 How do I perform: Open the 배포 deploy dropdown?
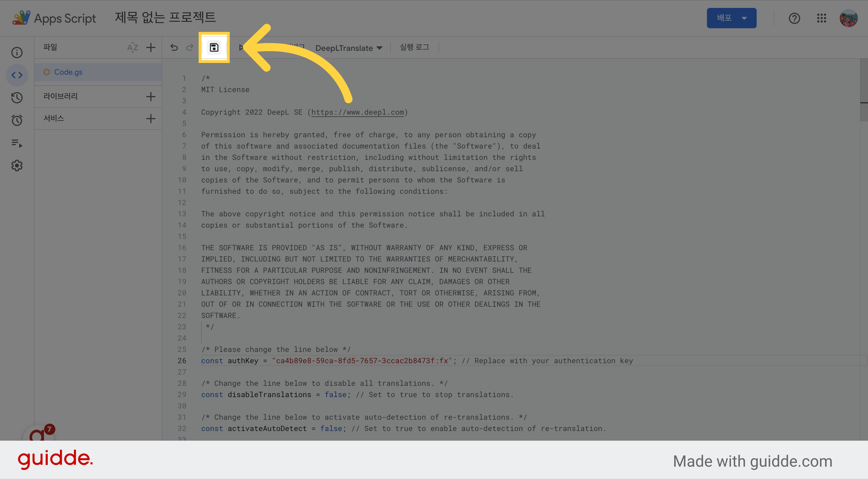pos(732,18)
